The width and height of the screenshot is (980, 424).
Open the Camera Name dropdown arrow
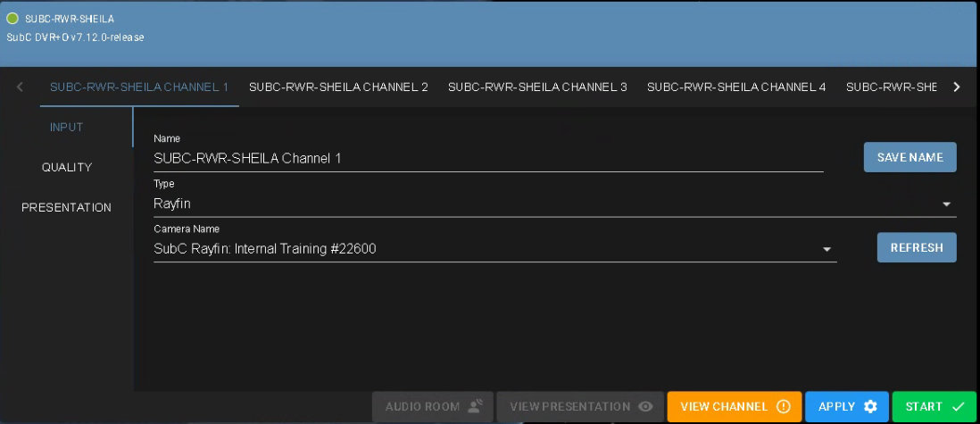tap(826, 250)
